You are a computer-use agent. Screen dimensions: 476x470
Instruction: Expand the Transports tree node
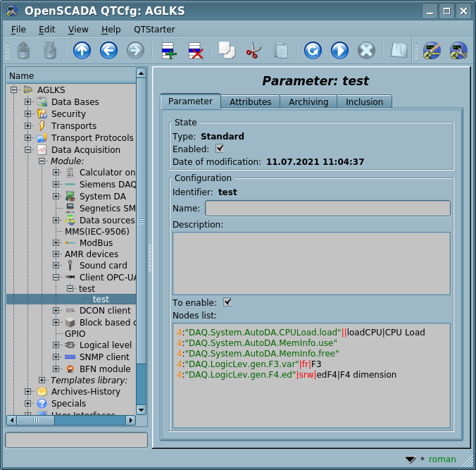pyautogui.click(x=27, y=125)
